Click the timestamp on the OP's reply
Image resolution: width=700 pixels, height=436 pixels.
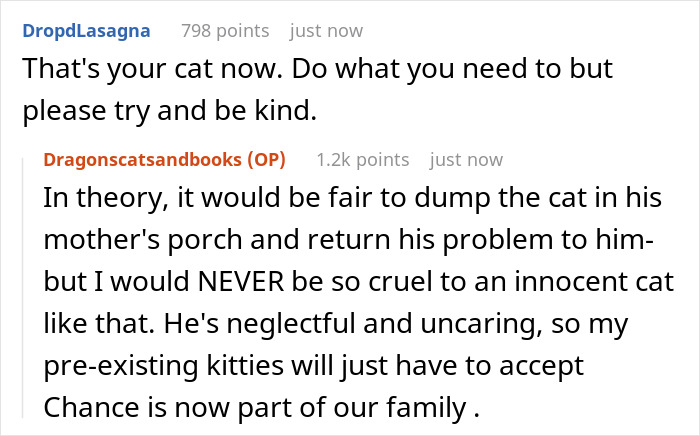466,159
